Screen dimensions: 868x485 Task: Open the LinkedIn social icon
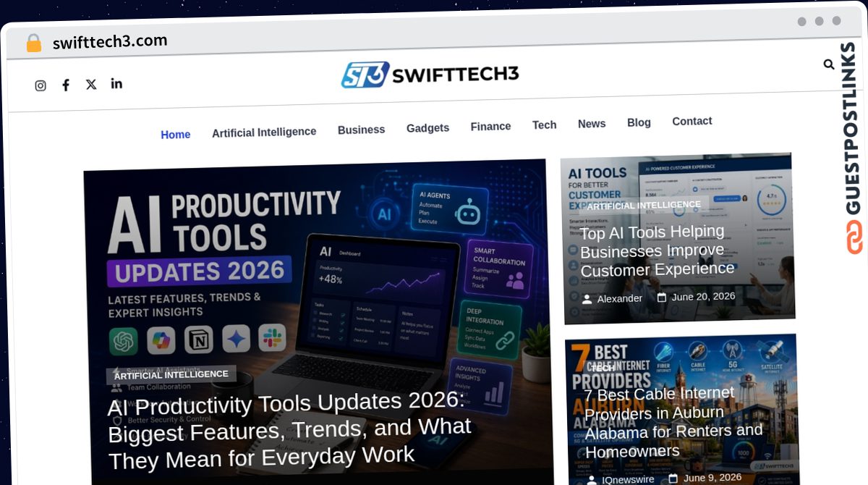click(116, 83)
